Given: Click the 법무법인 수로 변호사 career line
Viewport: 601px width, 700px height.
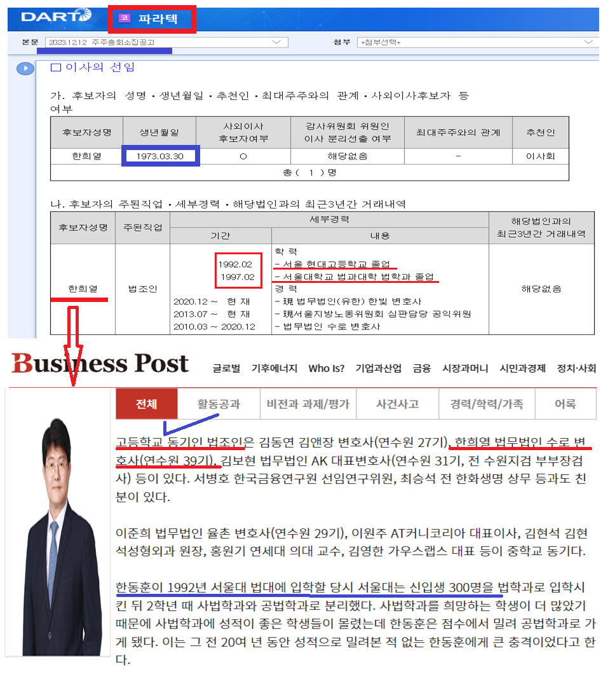Looking at the screenshot, I should (x=327, y=326).
